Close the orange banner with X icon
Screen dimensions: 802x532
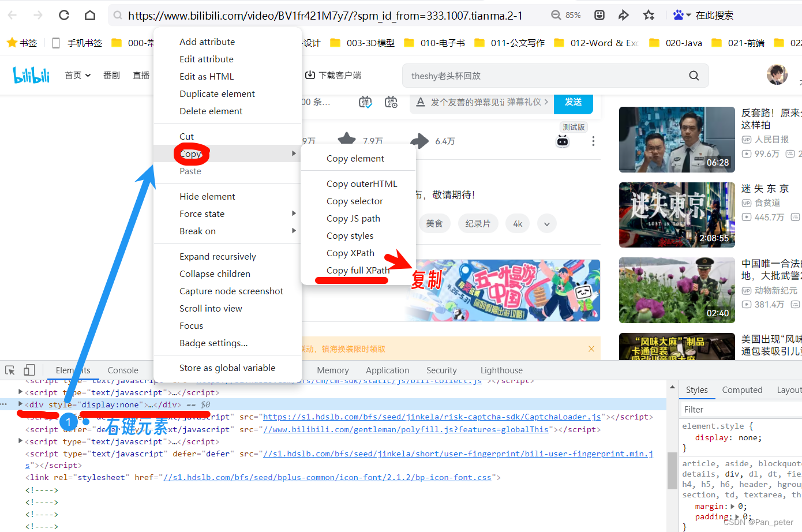pos(591,349)
